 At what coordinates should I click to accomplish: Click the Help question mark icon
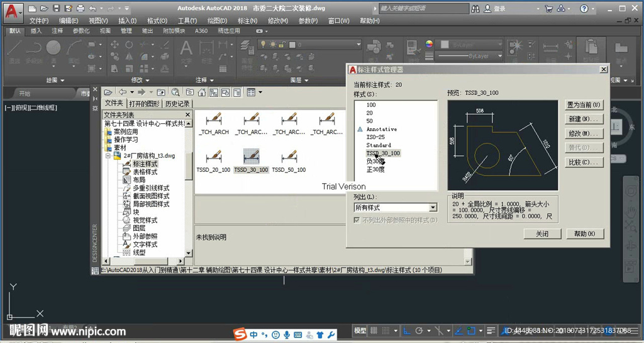[584, 8]
